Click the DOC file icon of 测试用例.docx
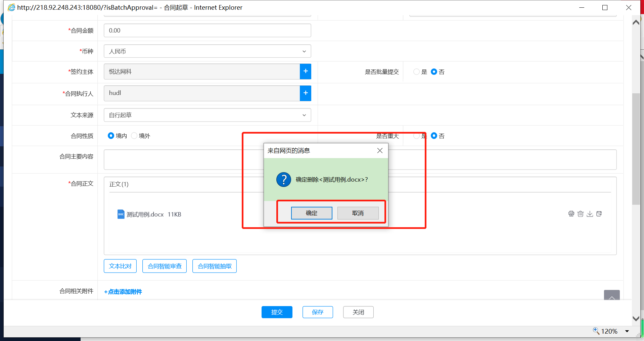Viewport: 644px width, 341px height. coord(121,214)
